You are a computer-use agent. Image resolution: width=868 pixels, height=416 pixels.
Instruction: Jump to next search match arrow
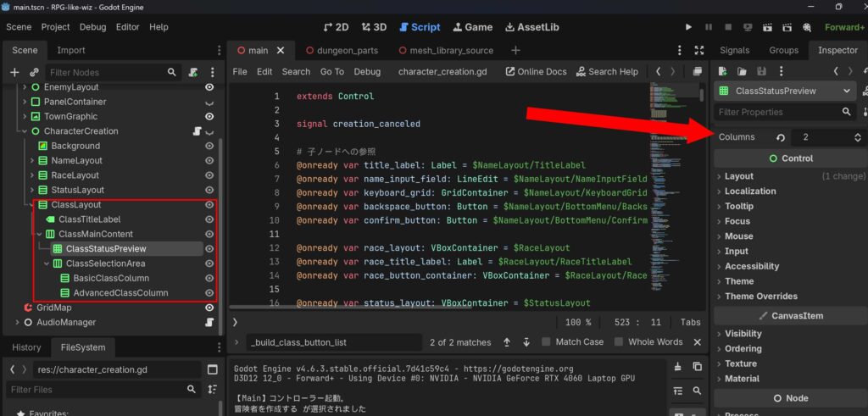click(x=526, y=342)
